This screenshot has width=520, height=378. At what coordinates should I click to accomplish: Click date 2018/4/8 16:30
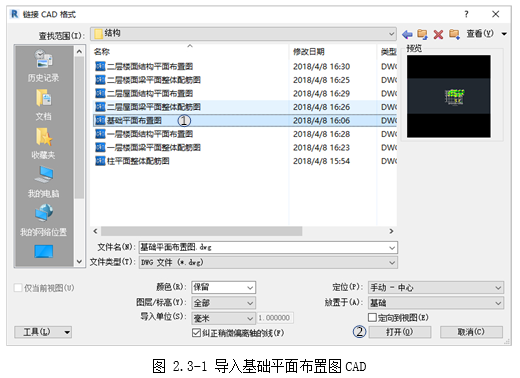(321, 66)
